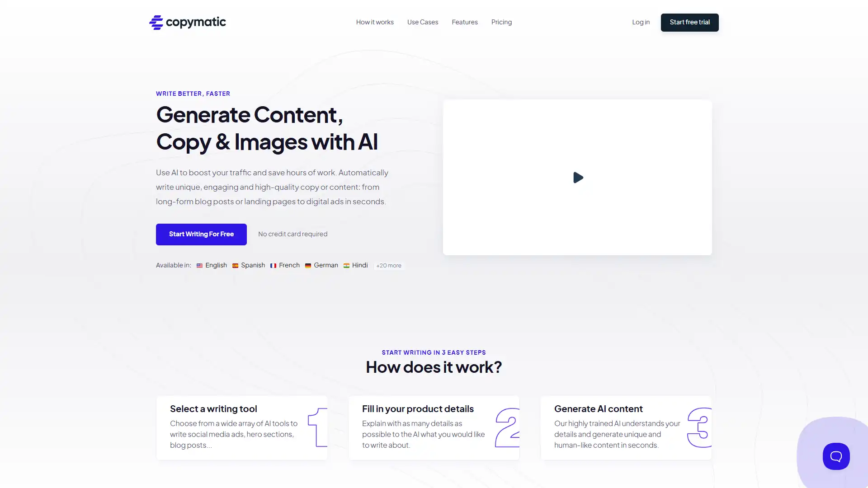Expand the +20 more languages option

coord(388,265)
